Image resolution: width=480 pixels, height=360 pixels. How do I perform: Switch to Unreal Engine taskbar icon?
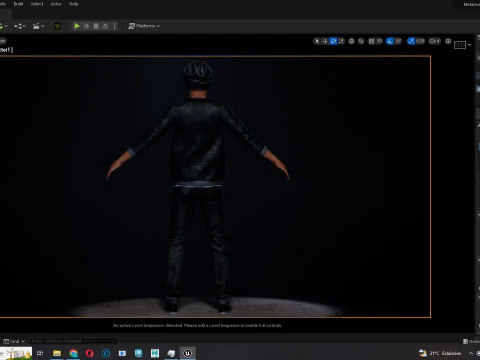pos(188,353)
